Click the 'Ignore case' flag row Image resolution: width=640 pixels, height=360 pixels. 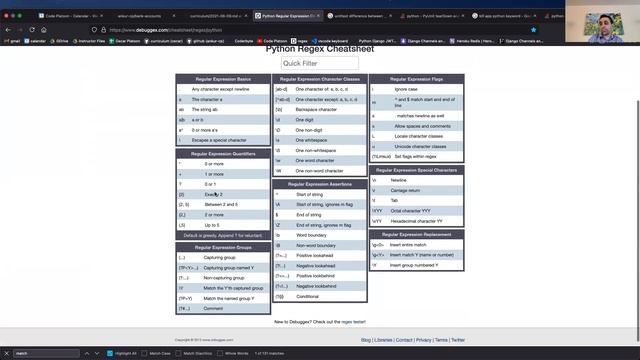[416, 89]
